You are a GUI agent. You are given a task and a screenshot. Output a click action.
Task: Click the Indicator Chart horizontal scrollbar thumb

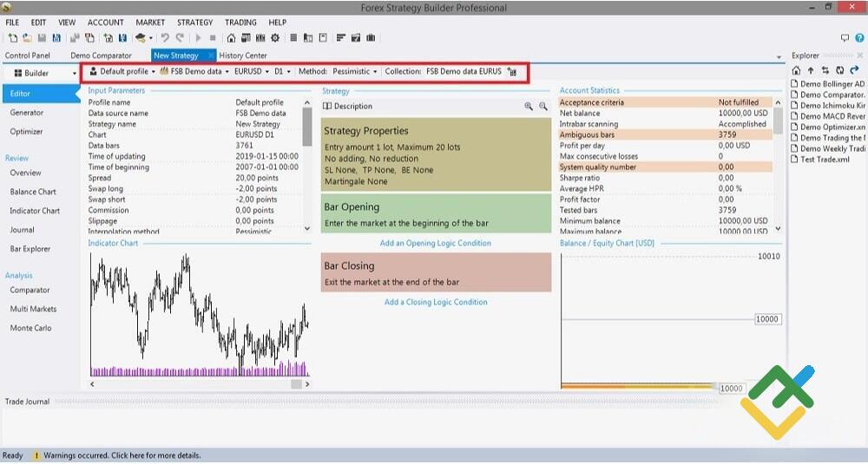click(x=296, y=383)
